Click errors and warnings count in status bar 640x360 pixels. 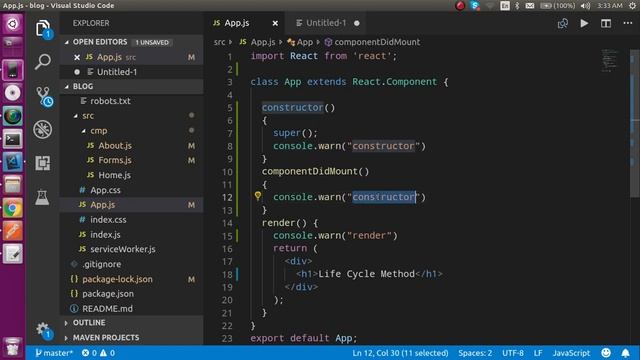click(98, 353)
